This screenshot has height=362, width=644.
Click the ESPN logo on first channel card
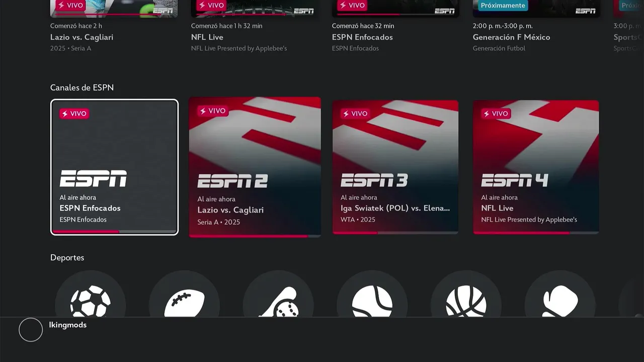(93, 178)
